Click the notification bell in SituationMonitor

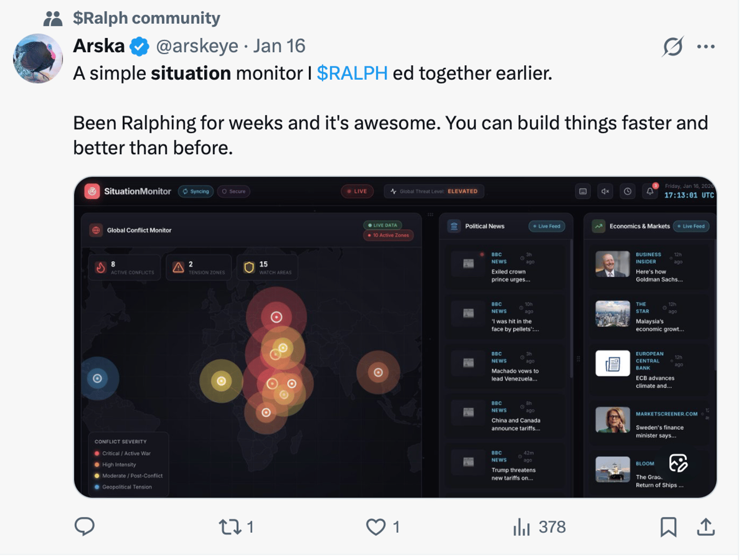coord(650,191)
